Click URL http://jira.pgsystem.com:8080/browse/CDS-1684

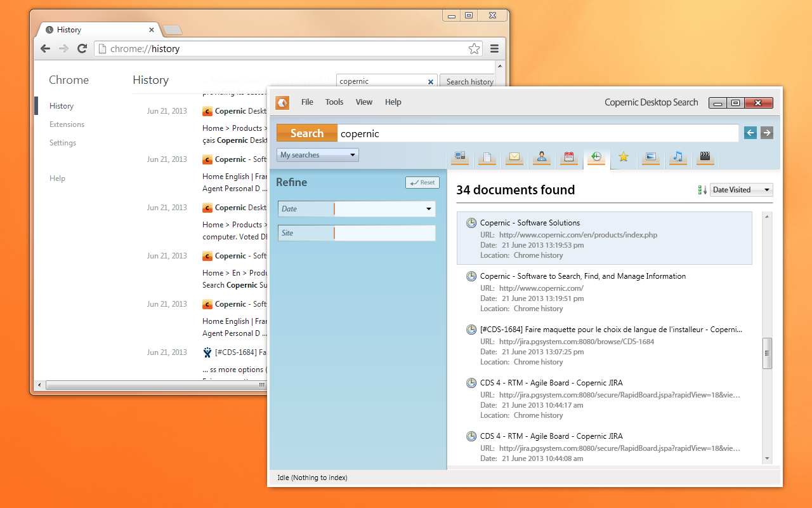coord(577,342)
